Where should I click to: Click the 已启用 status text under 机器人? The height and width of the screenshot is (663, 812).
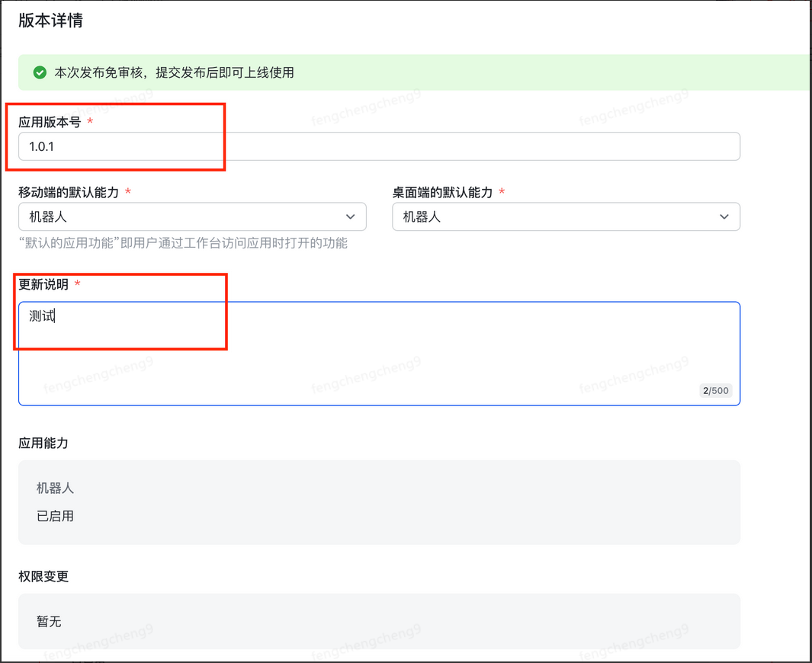pos(54,516)
